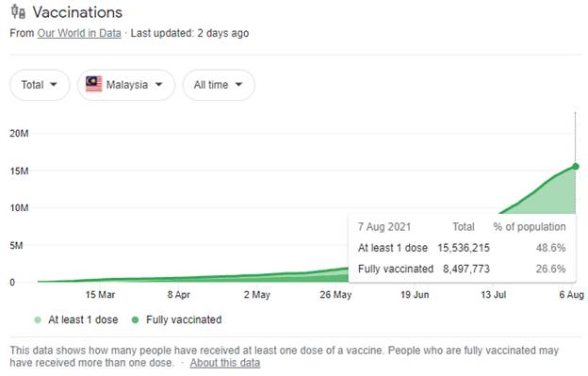Click the Vaccinations heading
This screenshot has height=376, width=588.
[x=77, y=12]
